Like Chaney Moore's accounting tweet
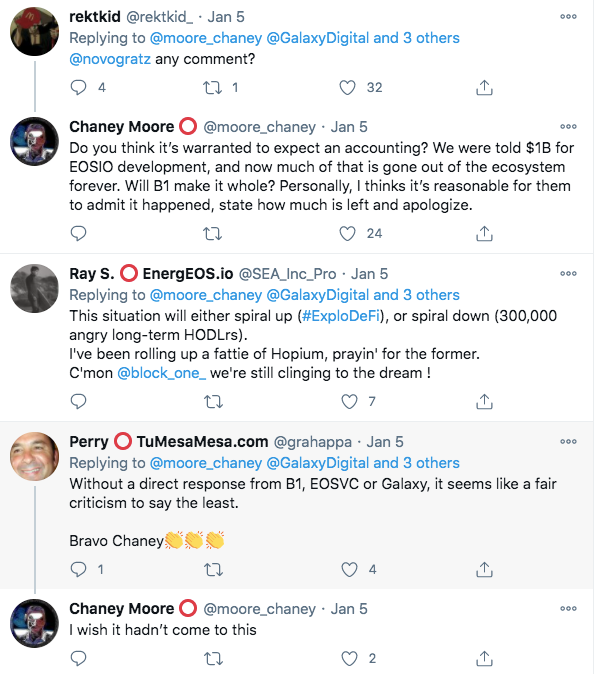The width and height of the screenshot is (596, 674). pyautogui.click(x=347, y=233)
